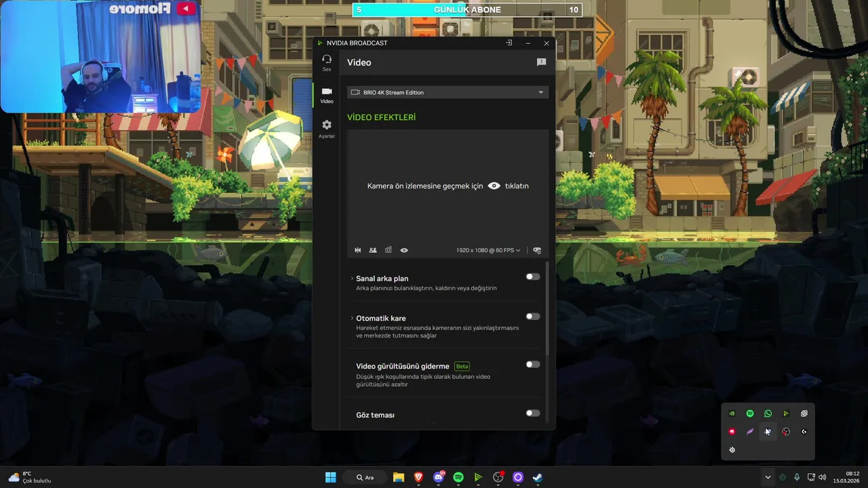This screenshot has height=488, width=868.
Task: Collapse the hidden icons tray chevron
Action: [768, 477]
